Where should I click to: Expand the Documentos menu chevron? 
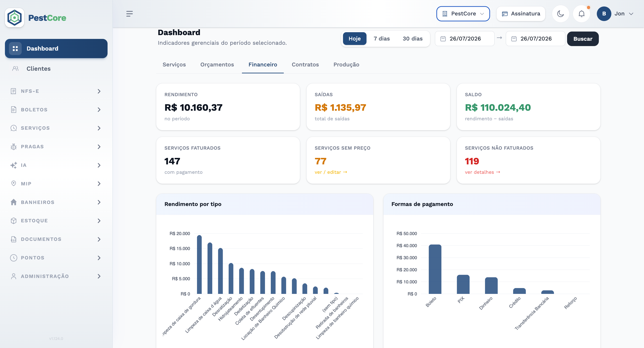[x=99, y=239]
